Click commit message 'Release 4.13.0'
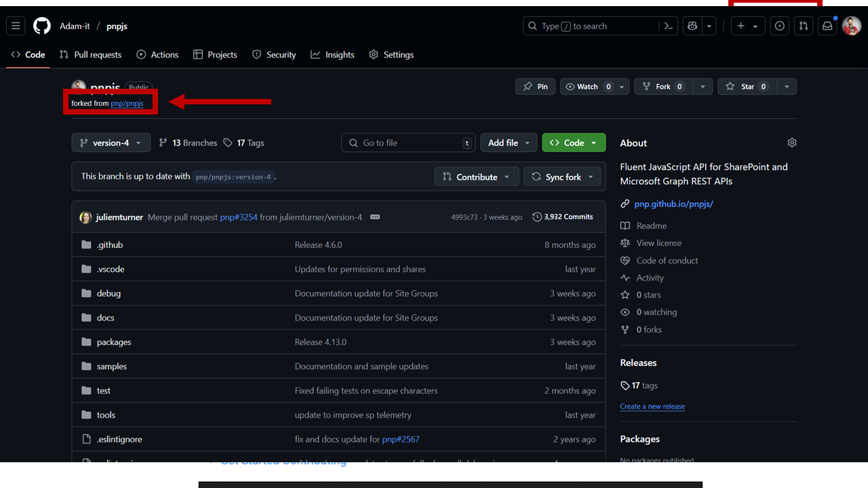The height and width of the screenshot is (488, 868). [x=321, y=342]
